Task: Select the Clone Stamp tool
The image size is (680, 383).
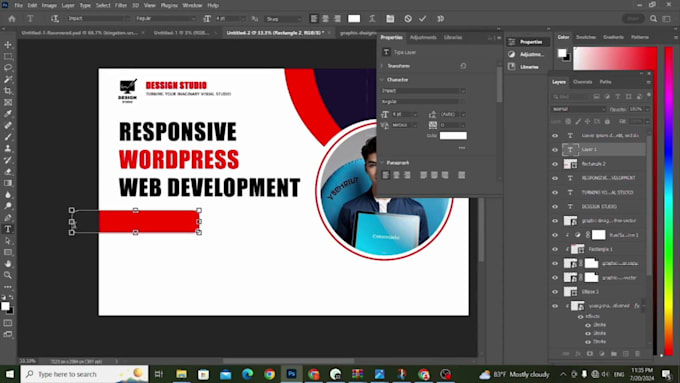Action: click(8, 148)
